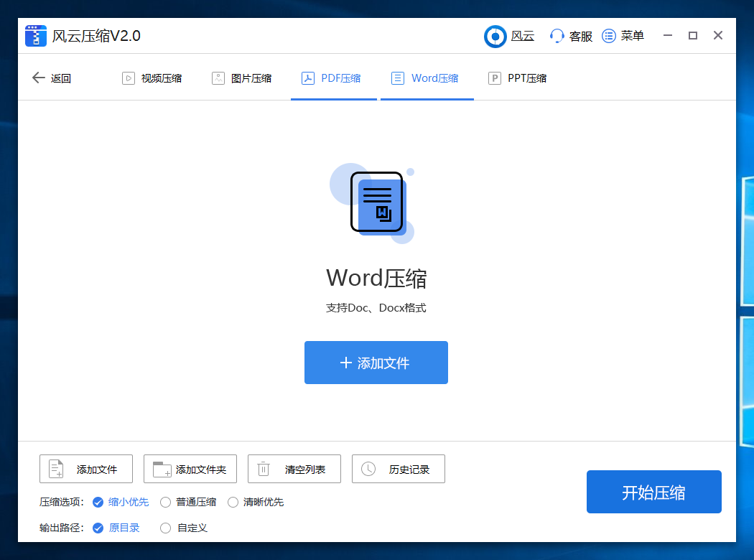
Task: Click 清空列表 button label
Action: click(305, 470)
